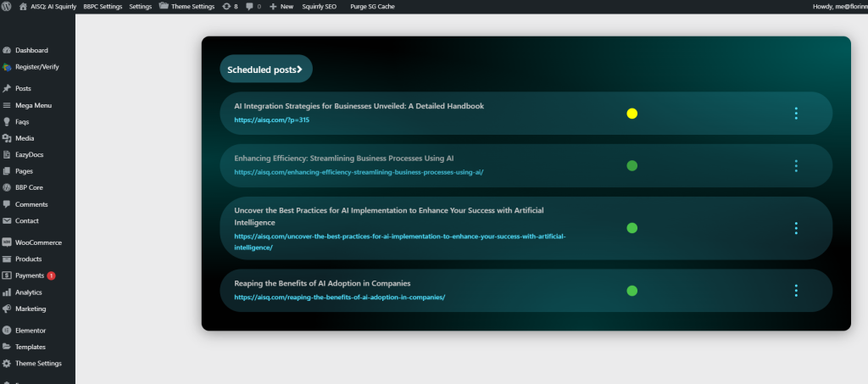Viewport: 868px width, 384px height.
Task: Click the updates icon in admin bar
Action: pos(226,6)
